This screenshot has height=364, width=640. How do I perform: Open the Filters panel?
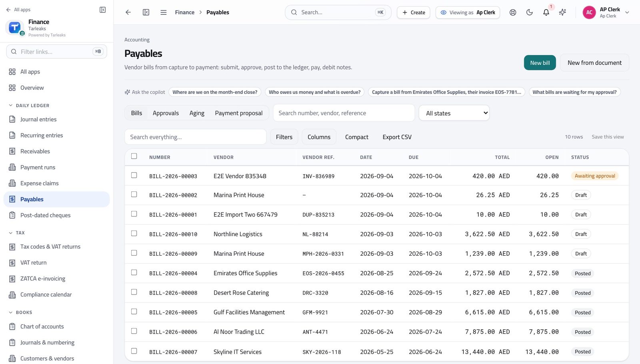pyautogui.click(x=284, y=137)
